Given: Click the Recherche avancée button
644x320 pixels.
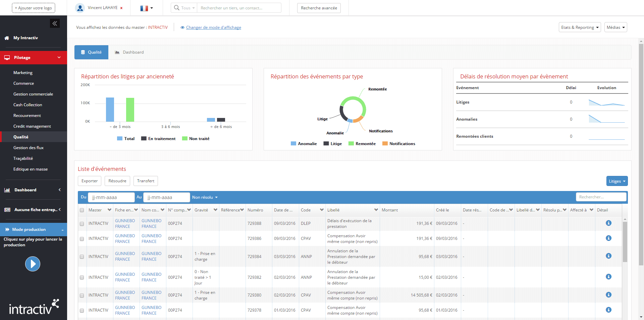Looking at the screenshot, I should (x=319, y=8).
